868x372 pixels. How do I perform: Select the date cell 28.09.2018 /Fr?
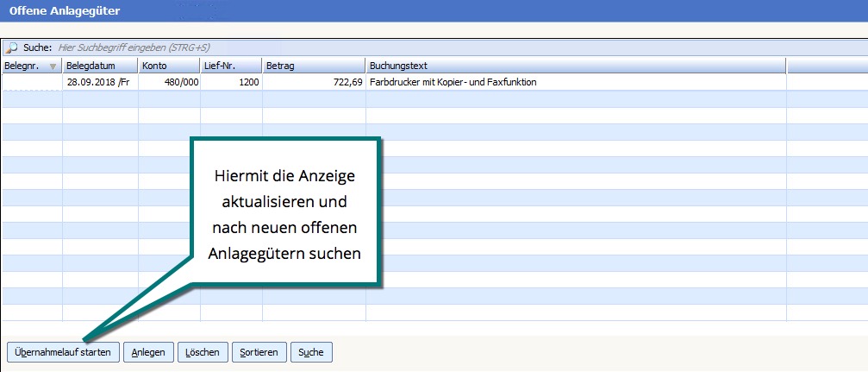pos(99,82)
